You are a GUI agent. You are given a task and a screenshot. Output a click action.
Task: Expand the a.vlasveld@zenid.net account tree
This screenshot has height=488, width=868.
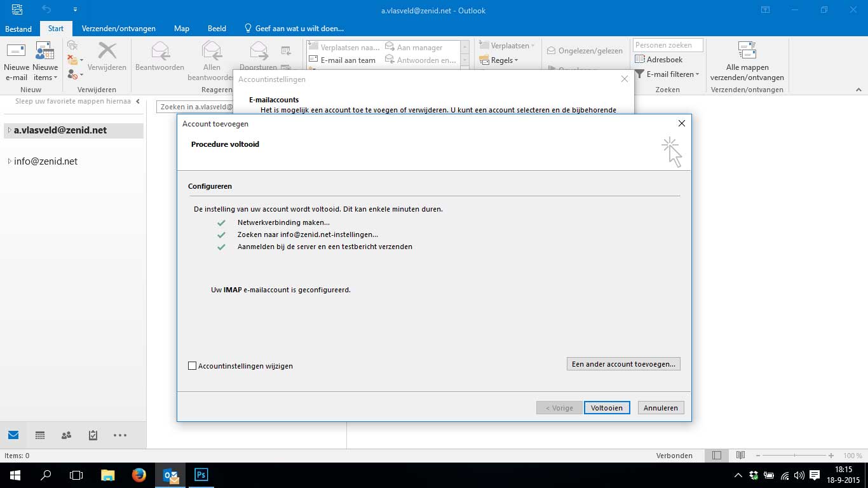[x=10, y=130]
